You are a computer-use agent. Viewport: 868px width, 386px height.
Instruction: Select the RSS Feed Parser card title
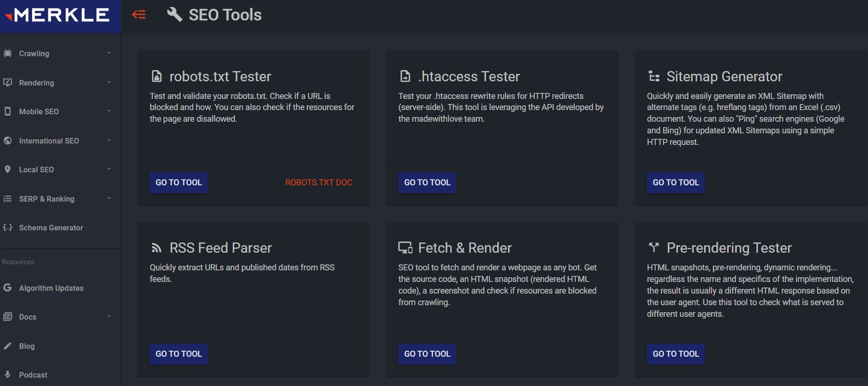220,248
